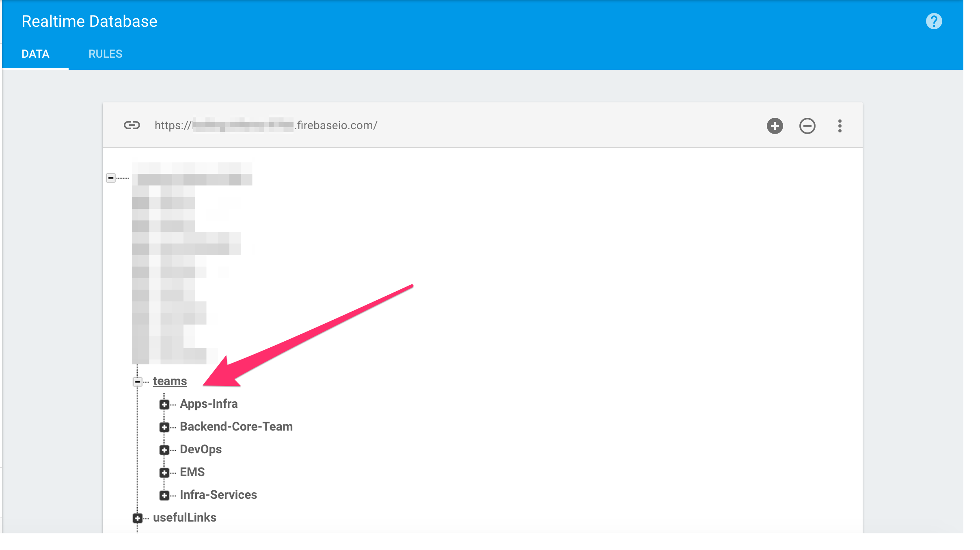The width and height of the screenshot is (980, 550).
Task: Select the Backend-Core-Team tree item
Action: point(236,427)
